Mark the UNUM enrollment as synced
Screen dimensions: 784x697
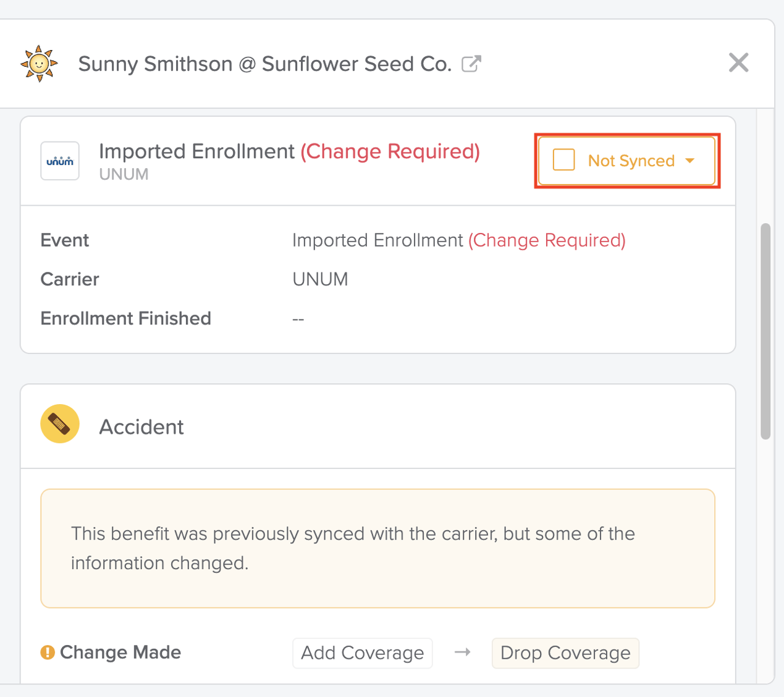(563, 159)
